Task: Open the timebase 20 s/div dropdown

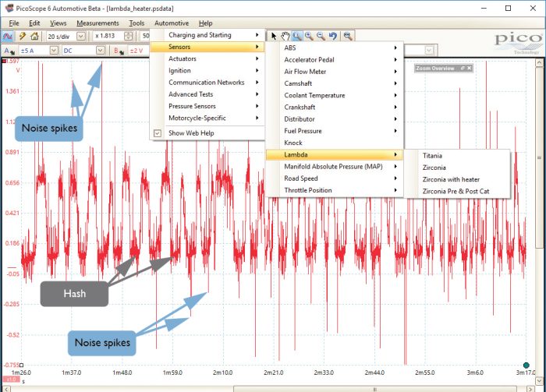Action: pos(81,36)
